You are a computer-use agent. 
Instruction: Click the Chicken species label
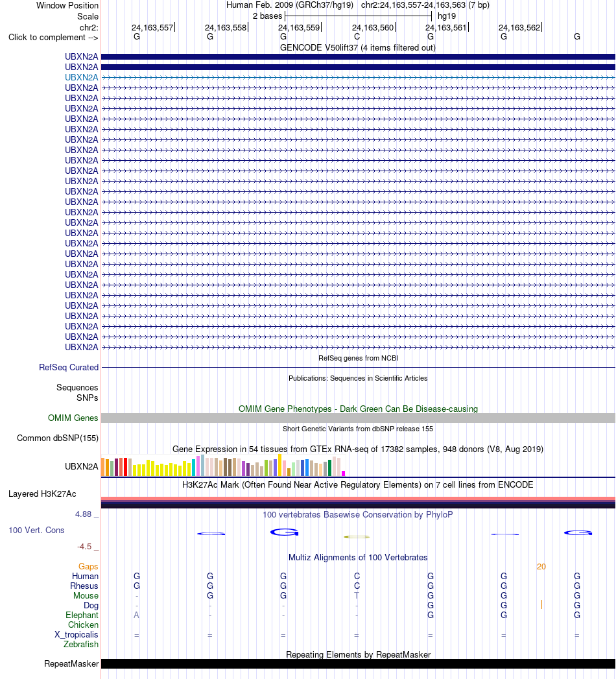(83, 625)
